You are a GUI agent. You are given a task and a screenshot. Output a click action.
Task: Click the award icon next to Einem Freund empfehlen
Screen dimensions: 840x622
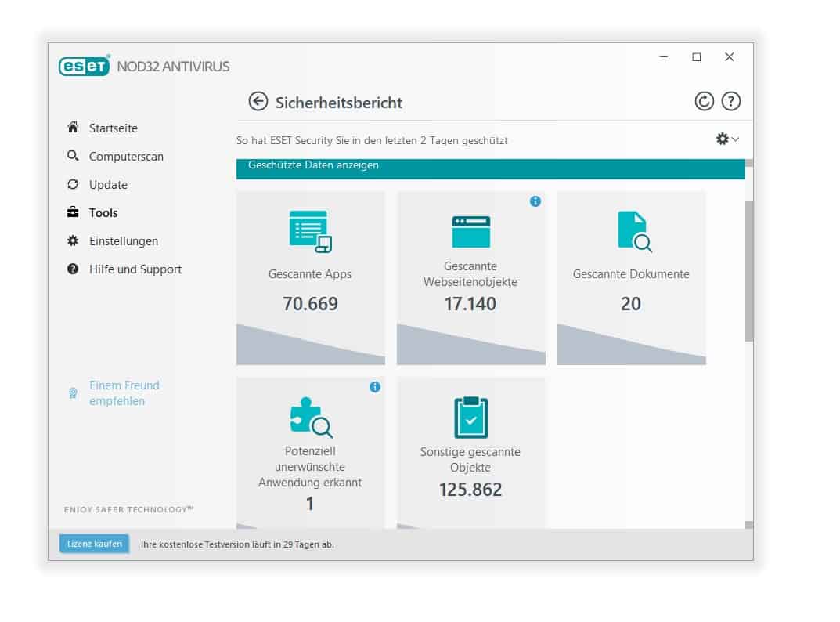pyautogui.click(x=73, y=393)
